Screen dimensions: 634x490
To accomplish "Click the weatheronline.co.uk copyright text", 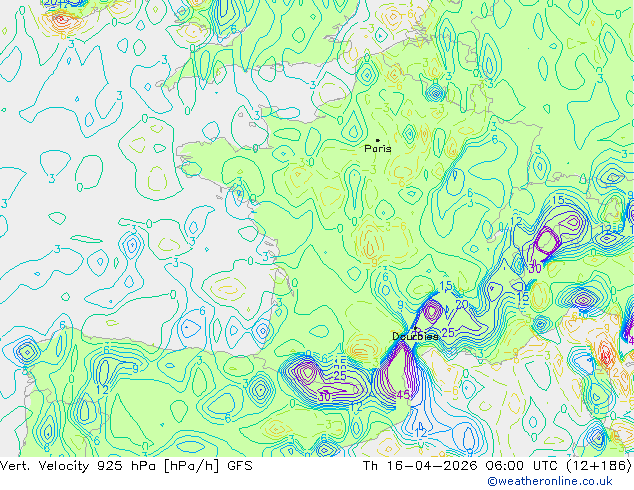I will click(x=550, y=481).
